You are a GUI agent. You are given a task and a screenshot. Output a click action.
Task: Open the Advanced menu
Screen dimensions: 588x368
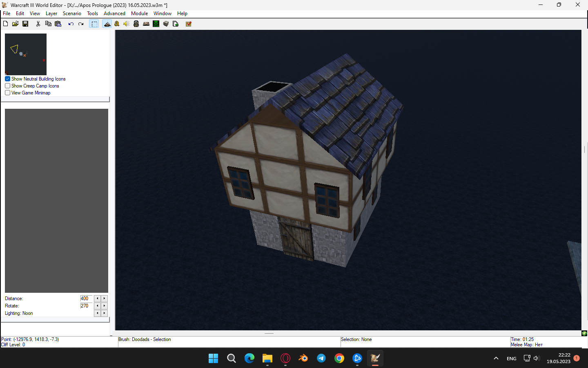coord(114,13)
